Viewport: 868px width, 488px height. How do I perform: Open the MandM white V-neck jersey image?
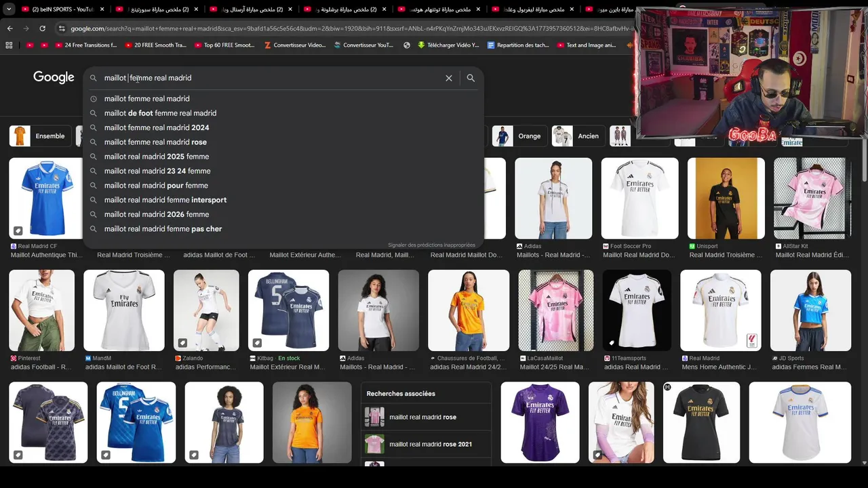[124, 310]
